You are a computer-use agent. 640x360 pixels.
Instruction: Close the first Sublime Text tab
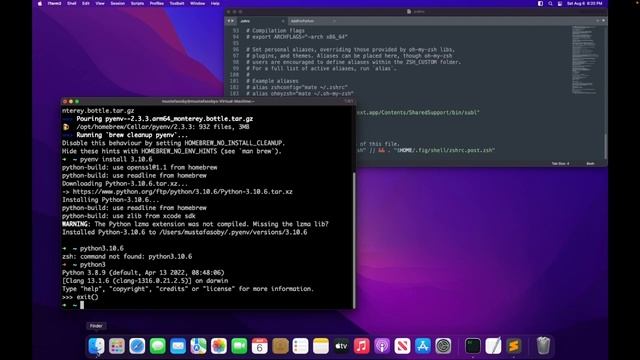(x=283, y=21)
